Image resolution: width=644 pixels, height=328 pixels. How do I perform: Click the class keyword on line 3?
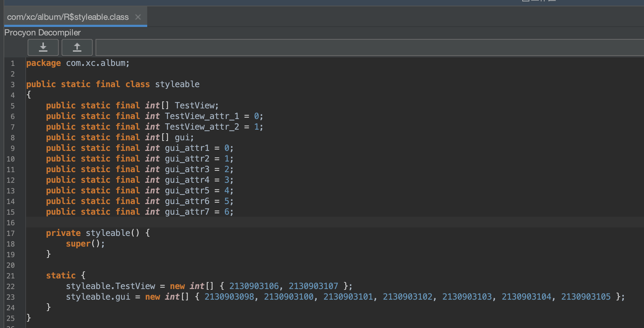137,84
